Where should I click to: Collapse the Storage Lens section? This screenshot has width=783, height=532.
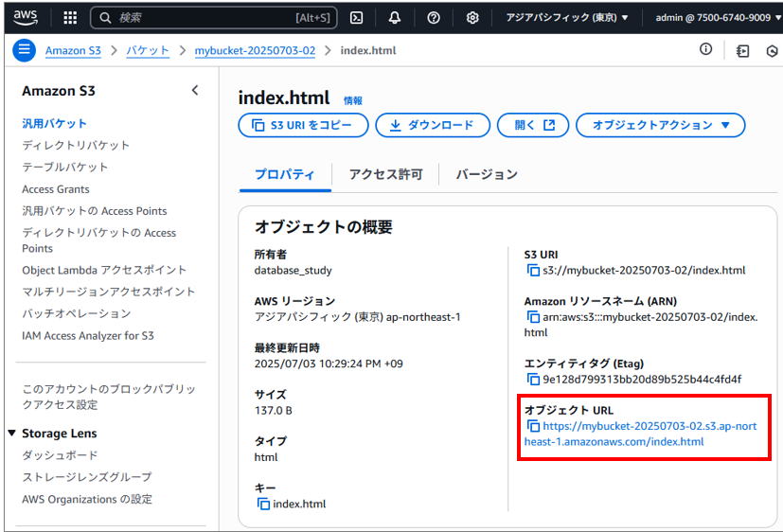pyautogui.click(x=12, y=433)
